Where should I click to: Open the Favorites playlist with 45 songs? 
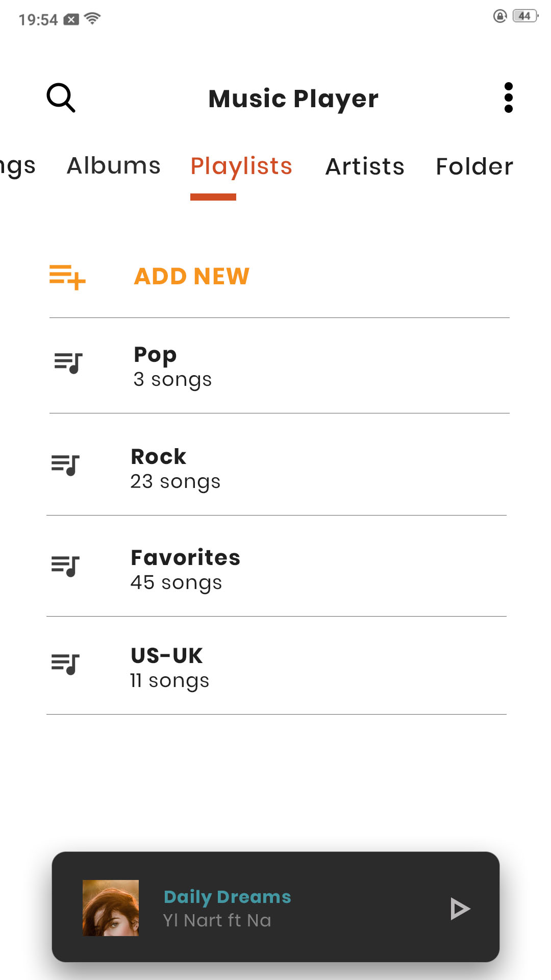185,570
